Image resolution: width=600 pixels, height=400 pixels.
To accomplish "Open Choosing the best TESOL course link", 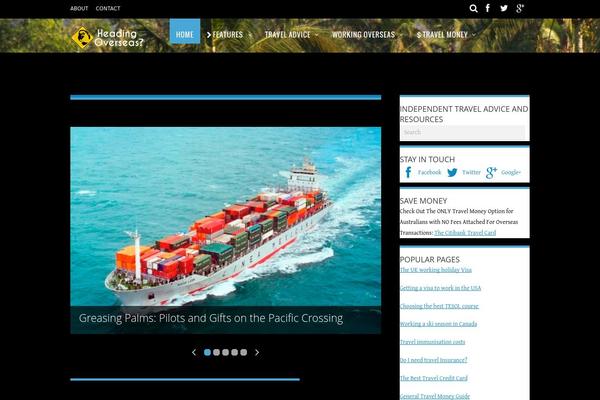I will 439,306.
